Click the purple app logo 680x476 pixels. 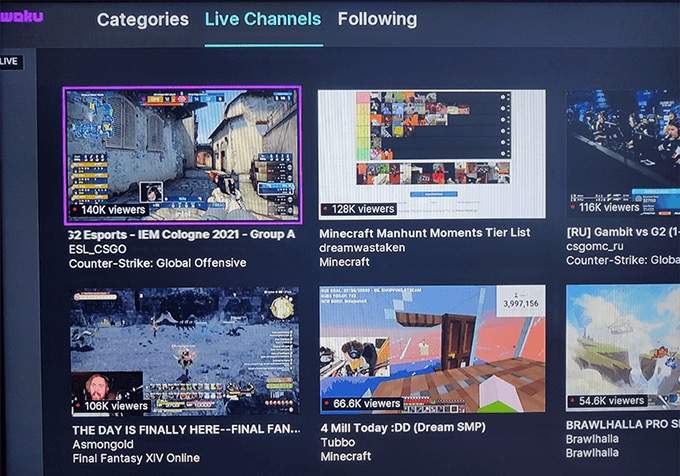22,16
